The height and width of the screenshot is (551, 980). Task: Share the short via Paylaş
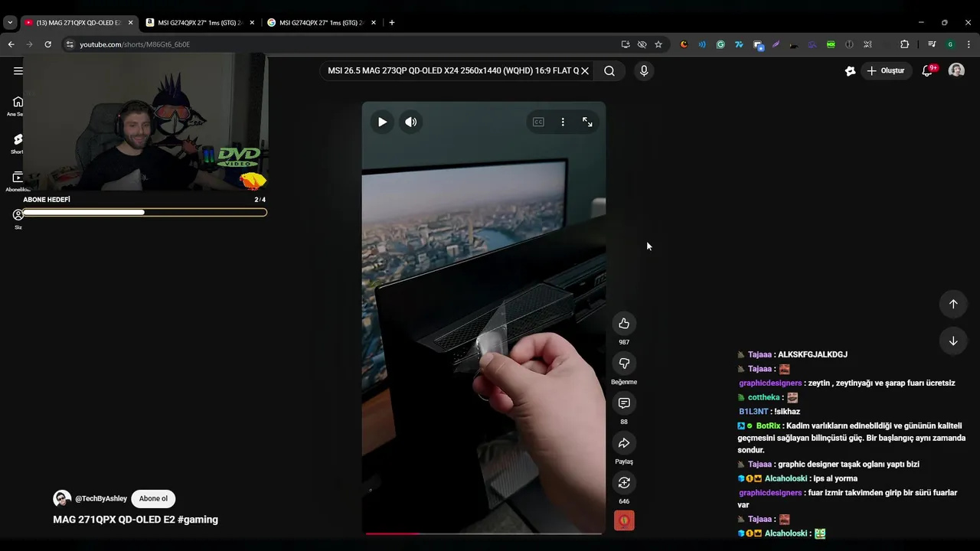click(x=624, y=443)
